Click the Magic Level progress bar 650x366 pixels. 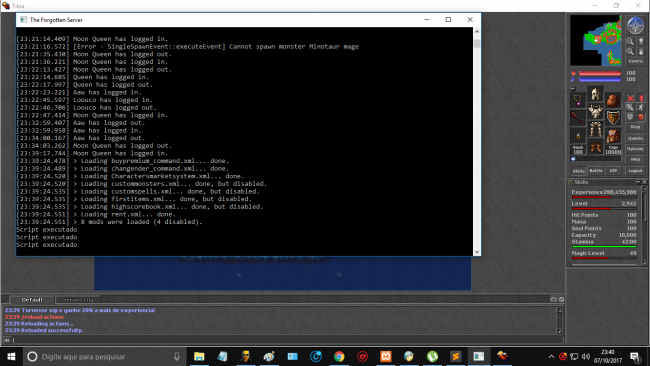604,258
